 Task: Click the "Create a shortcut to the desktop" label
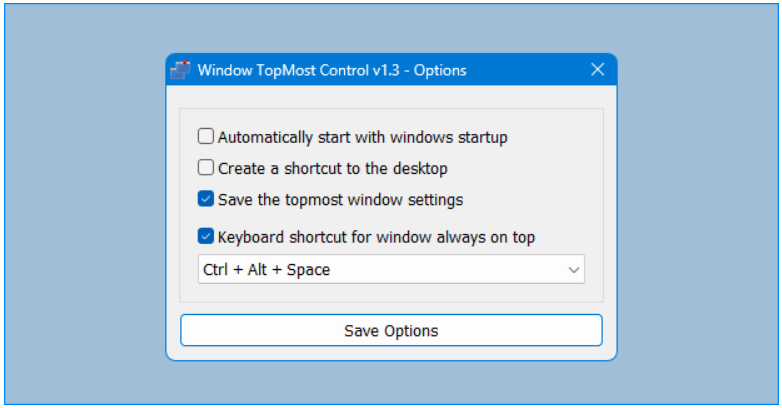[332, 168]
